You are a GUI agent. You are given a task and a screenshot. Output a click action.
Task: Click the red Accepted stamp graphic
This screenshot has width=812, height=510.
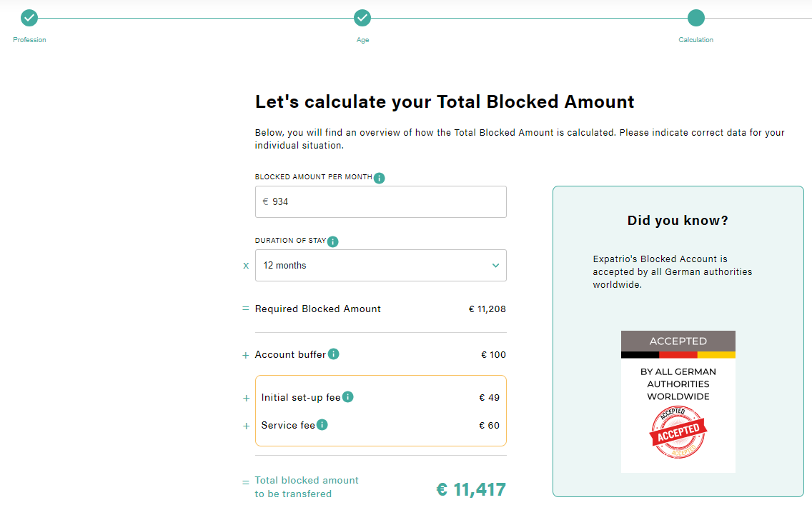click(678, 432)
